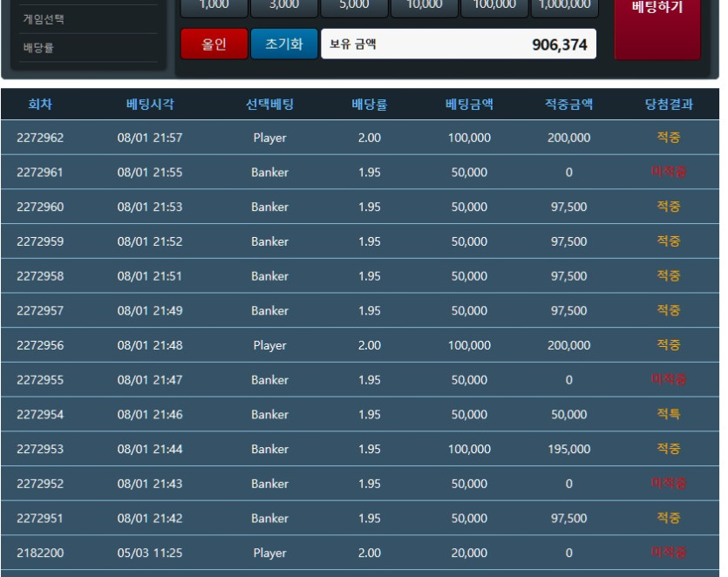Click the 보유 금액 balance field
This screenshot has width=728, height=577.
(459, 44)
